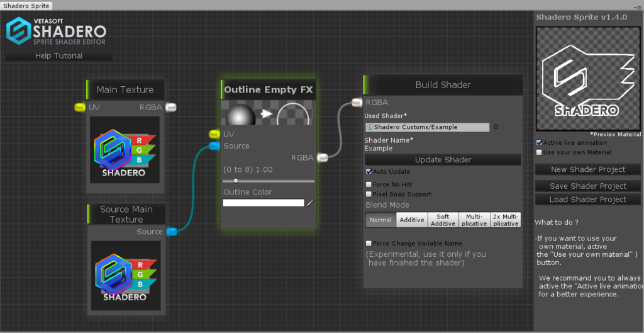Click the 'Shadero Sprite v1.4.0' title text

coord(582,17)
